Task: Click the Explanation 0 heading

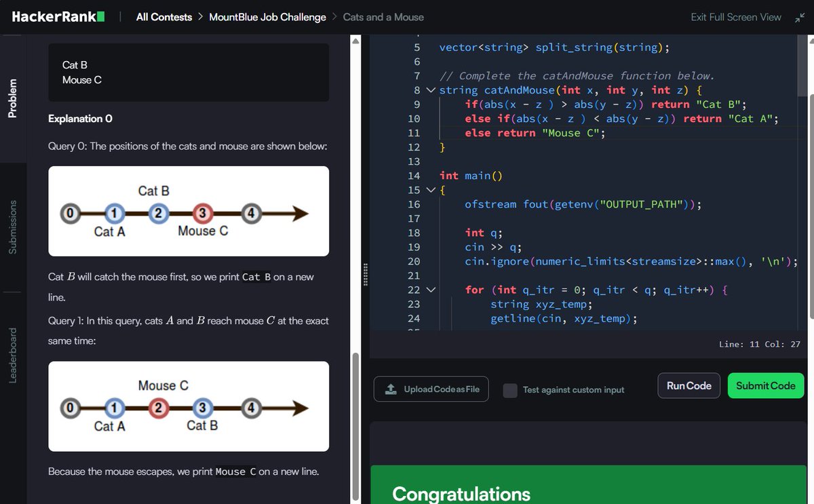Action: click(x=81, y=119)
